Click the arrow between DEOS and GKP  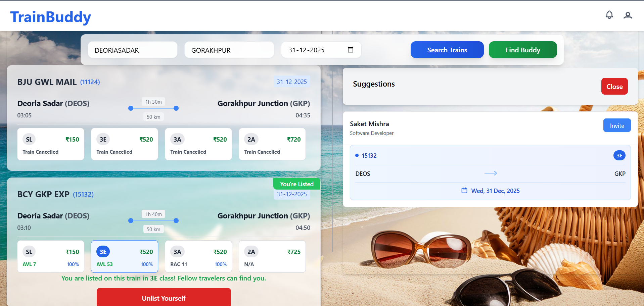(x=490, y=173)
